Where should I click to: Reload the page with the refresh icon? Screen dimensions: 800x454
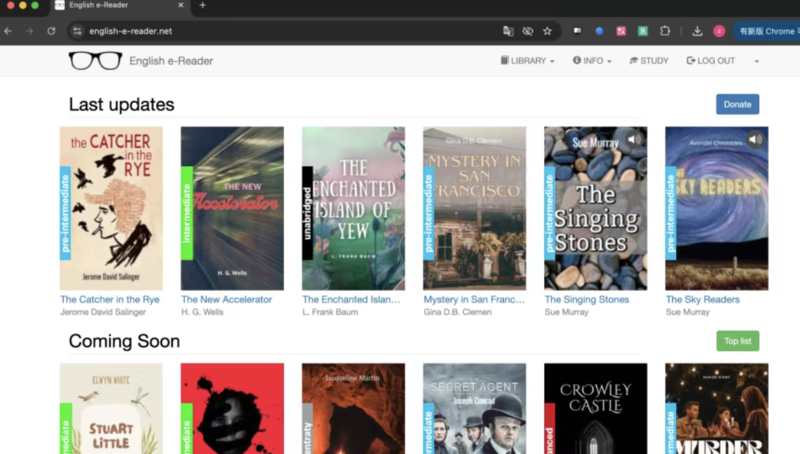(x=51, y=31)
